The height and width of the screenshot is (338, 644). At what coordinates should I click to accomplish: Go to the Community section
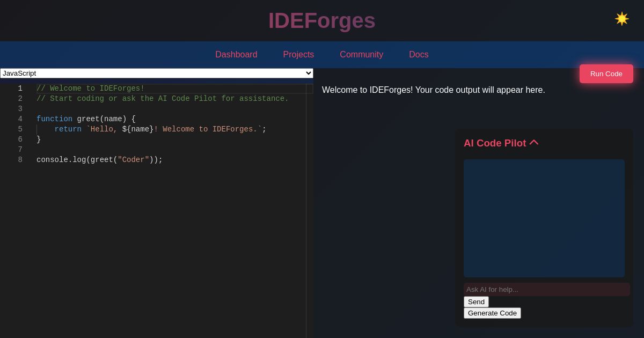click(361, 55)
